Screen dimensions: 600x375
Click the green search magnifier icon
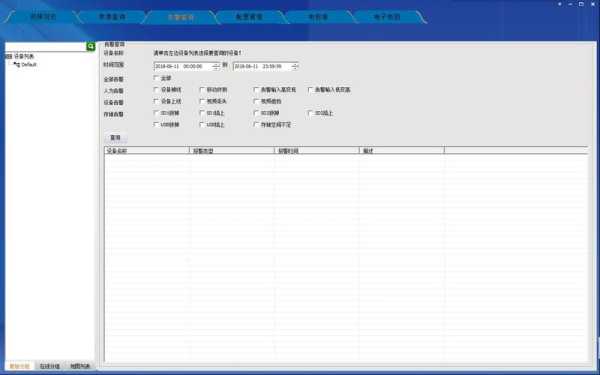pyautogui.click(x=90, y=47)
